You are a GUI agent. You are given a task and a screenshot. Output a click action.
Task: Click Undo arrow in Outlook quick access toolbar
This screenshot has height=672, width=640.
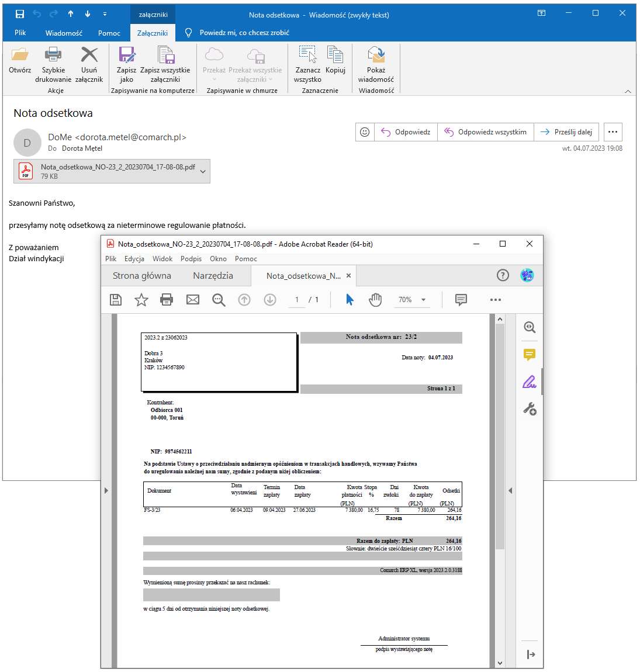tap(37, 14)
